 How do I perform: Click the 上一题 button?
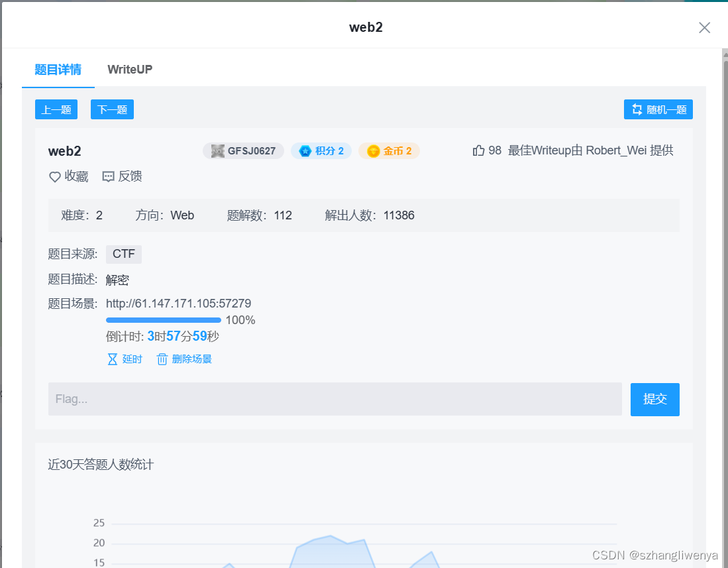pyautogui.click(x=56, y=109)
